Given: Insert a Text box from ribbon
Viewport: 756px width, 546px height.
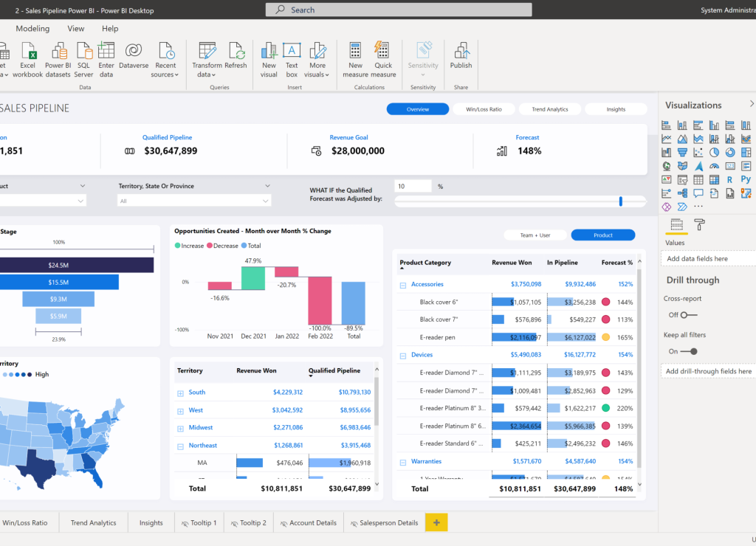Looking at the screenshot, I should coord(292,60).
